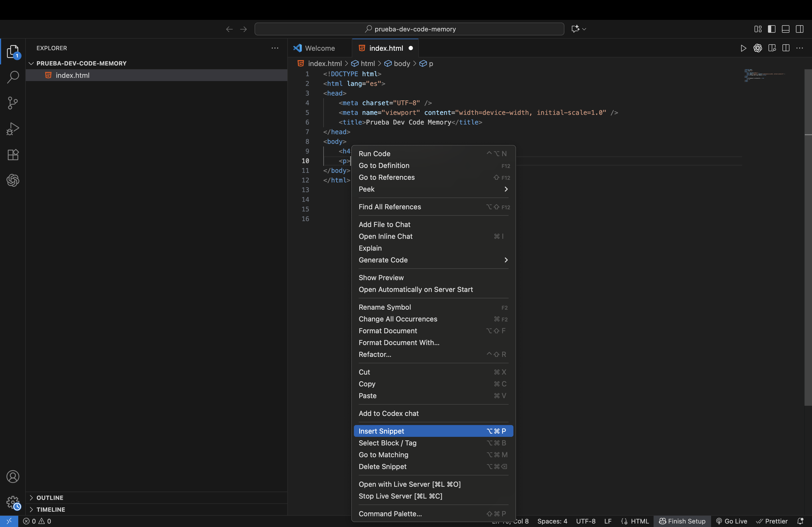Choose Copy from context menu
The height and width of the screenshot is (527, 812).
[x=433, y=384]
